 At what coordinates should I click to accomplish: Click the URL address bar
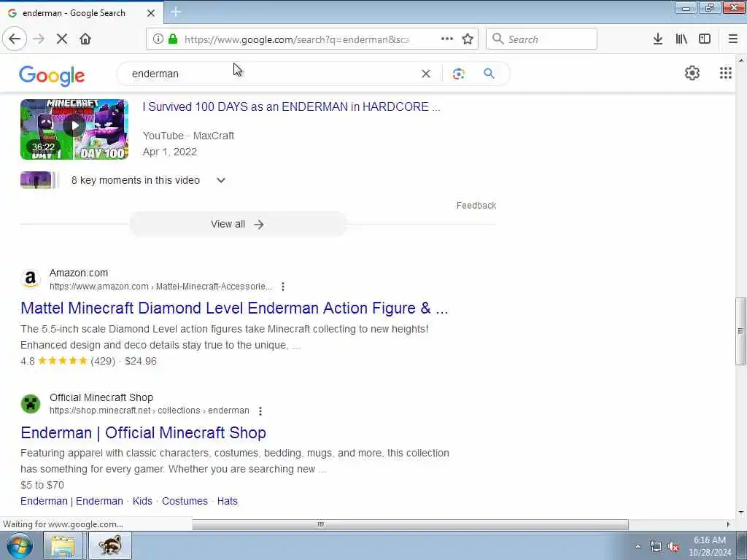(296, 39)
